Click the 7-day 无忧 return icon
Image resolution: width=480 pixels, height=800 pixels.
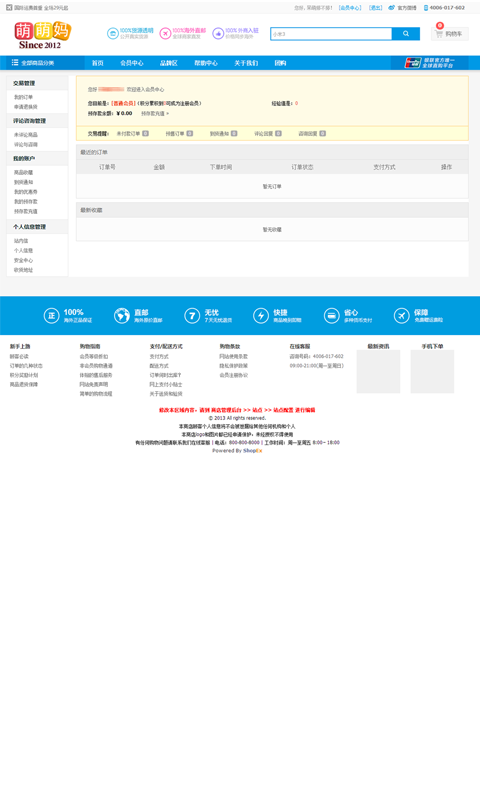pyautogui.click(x=192, y=316)
